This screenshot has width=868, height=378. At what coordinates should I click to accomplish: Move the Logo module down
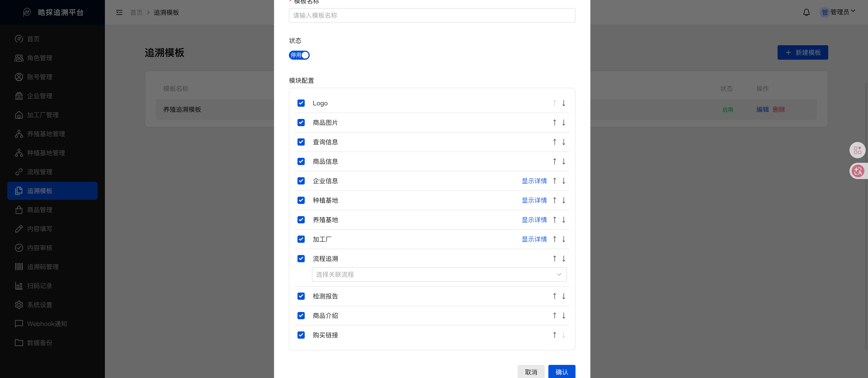[563, 103]
